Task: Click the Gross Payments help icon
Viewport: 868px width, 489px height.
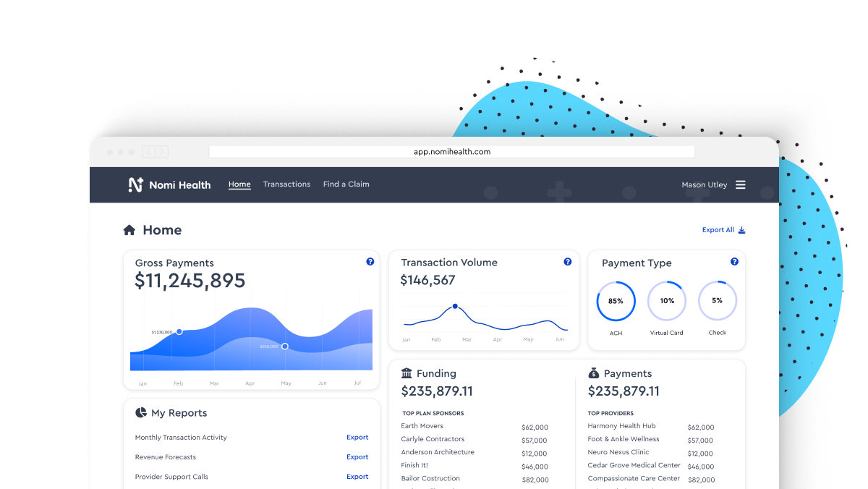Action: coord(370,262)
